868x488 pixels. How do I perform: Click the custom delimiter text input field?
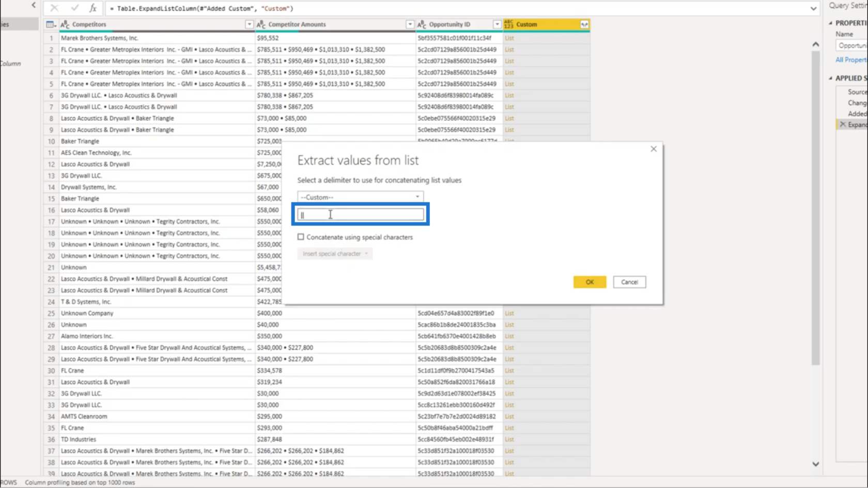click(360, 215)
